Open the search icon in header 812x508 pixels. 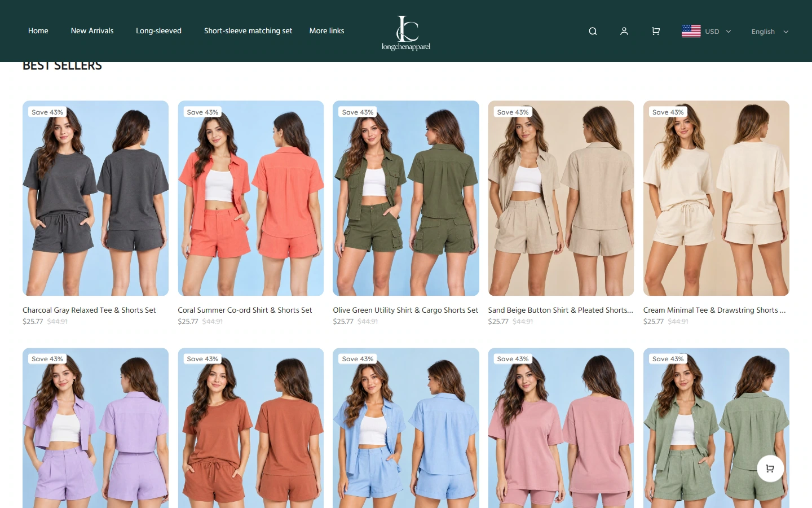click(x=593, y=31)
